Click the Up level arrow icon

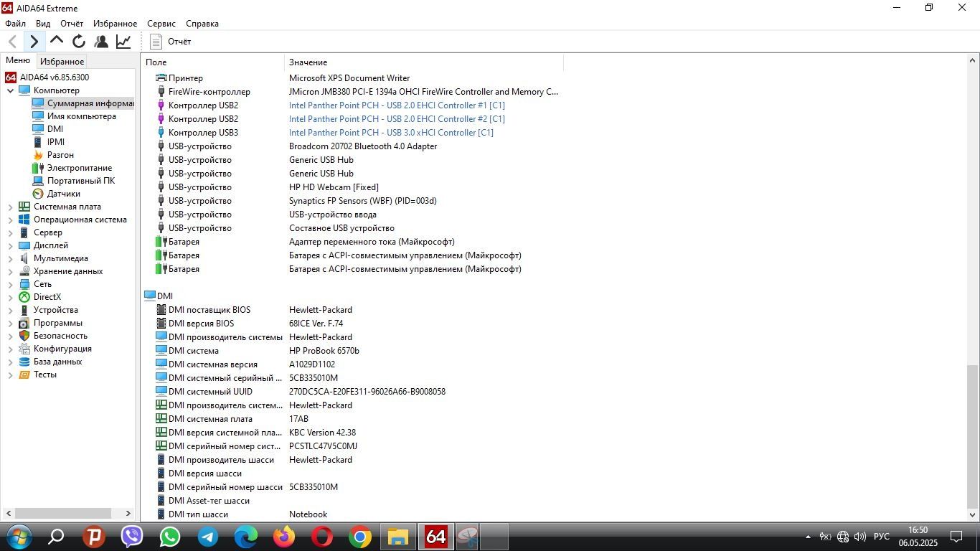click(57, 41)
